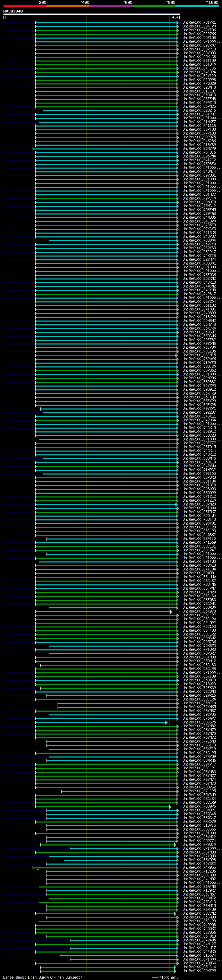This screenshot has height=980, width=222.
Task: Select hit label UniRef100_A6YPH7
Action: click(199, 114)
